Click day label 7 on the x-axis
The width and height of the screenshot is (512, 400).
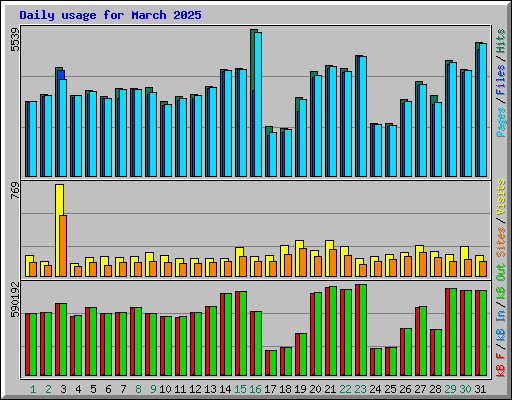123,389
